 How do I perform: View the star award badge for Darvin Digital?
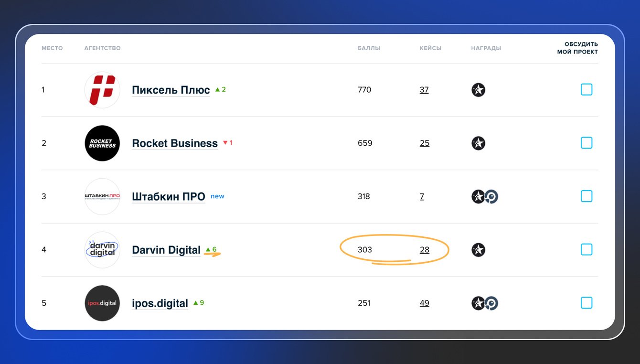[478, 250]
